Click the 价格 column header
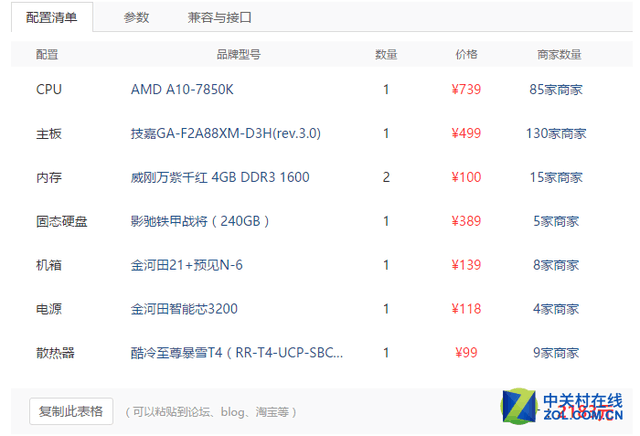640x436 pixels. pyautogui.click(x=467, y=54)
